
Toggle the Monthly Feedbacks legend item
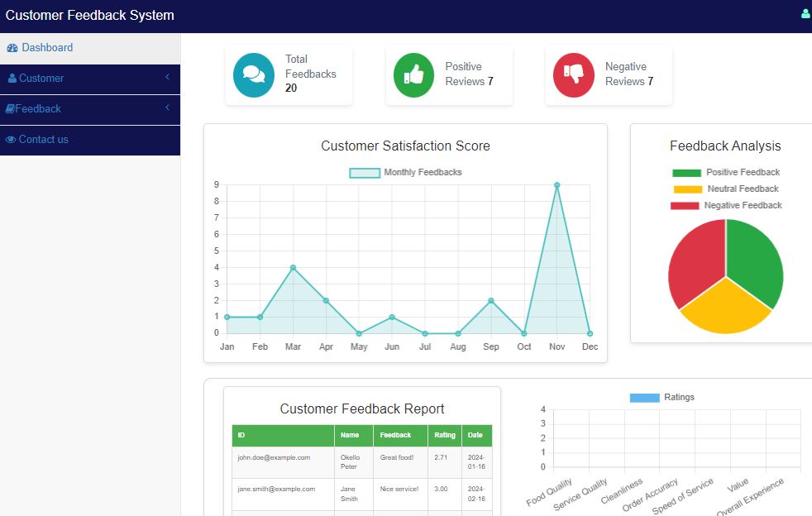point(405,173)
